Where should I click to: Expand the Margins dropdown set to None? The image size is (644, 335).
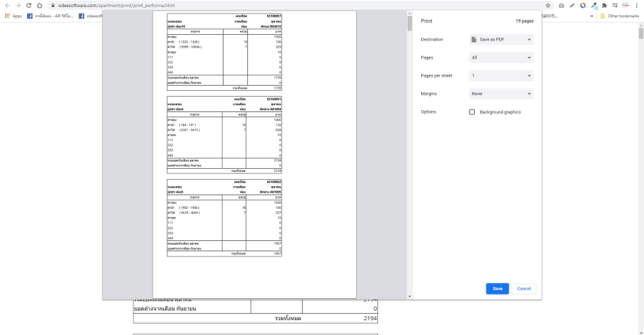tap(502, 94)
